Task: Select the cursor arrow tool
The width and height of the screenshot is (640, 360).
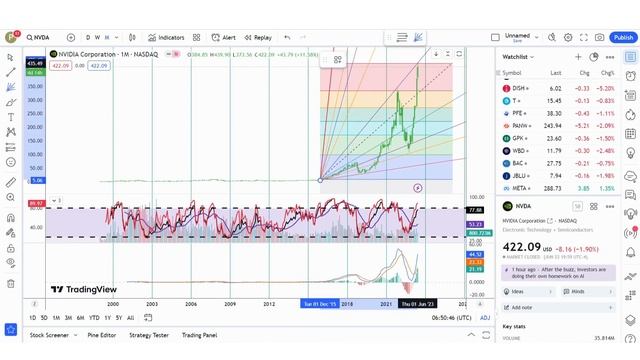Action: pos(11,58)
